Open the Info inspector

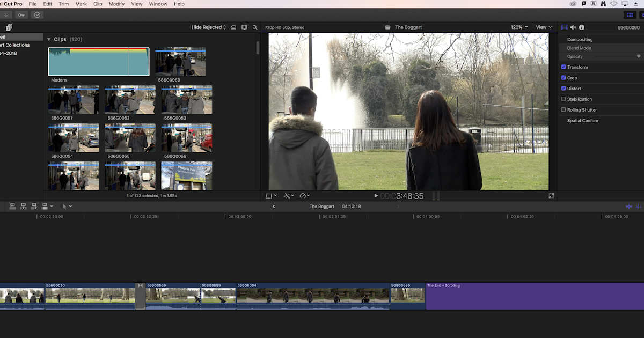point(581,27)
